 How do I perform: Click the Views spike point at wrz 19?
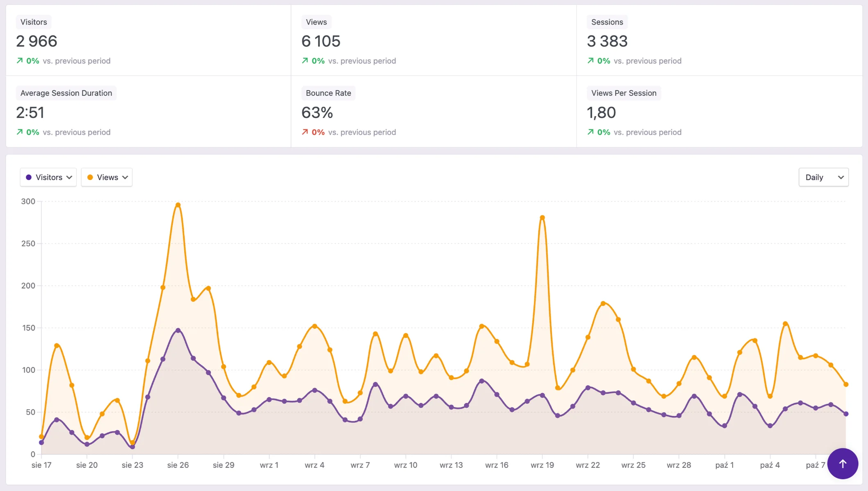pyautogui.click(x=542, y=218)
